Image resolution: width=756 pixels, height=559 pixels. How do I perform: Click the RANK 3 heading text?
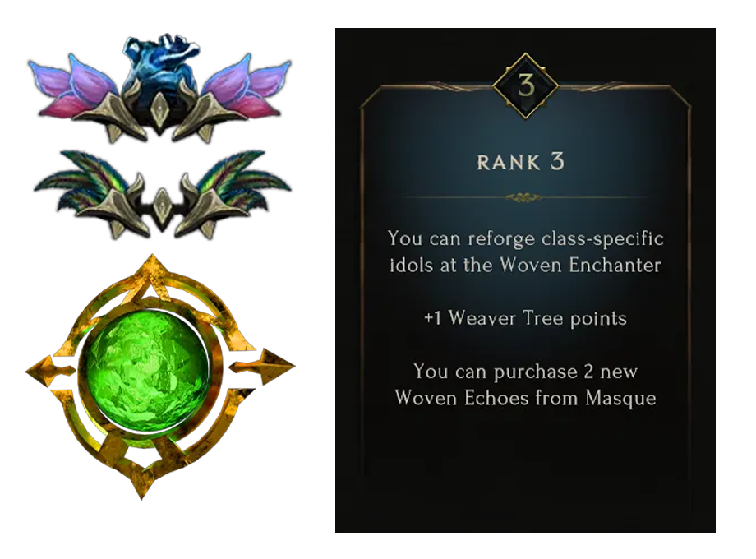521,163
